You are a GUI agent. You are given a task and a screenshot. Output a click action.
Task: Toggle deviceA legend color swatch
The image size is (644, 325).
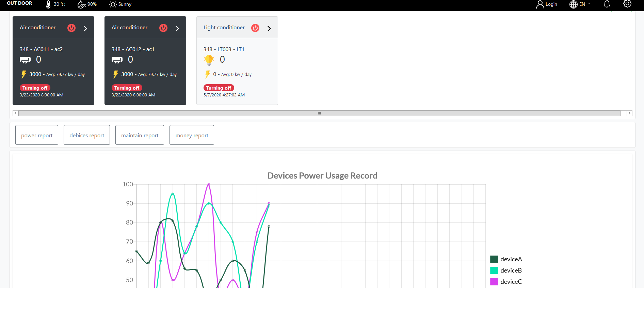coord(494,259)
